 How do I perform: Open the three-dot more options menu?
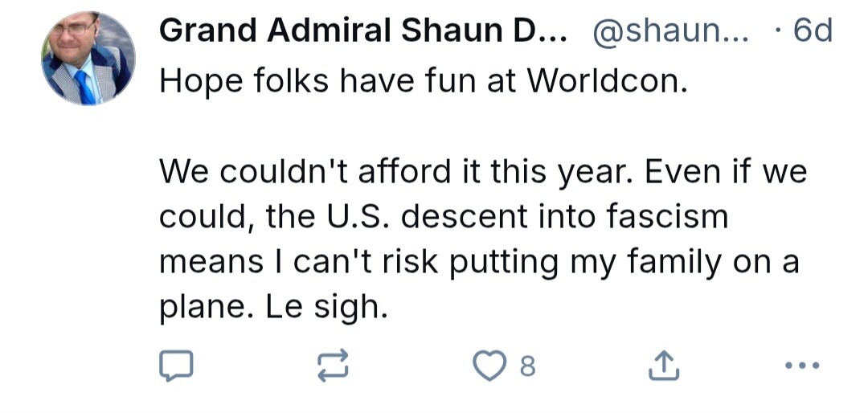click(802, 366)
